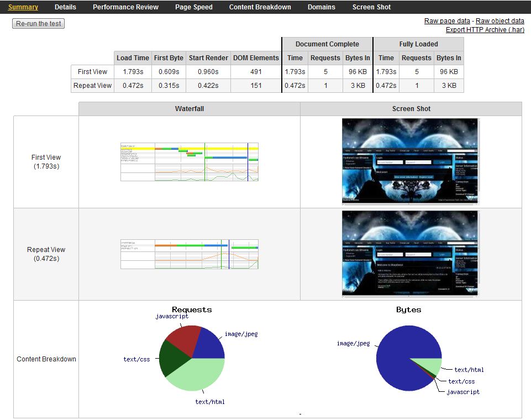Open the First View waterfall thumbnail
531x420 pixels.
click(190, 162)
